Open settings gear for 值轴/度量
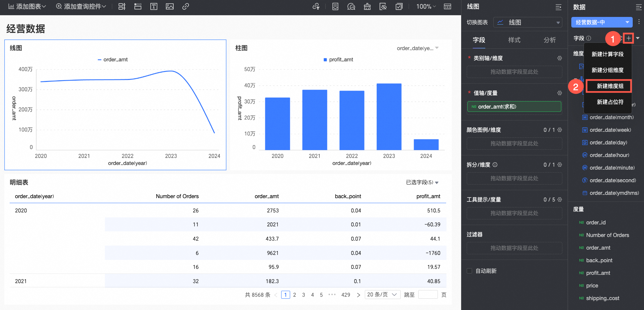This screenshot has width=644, height=310. tap(560, 93)
